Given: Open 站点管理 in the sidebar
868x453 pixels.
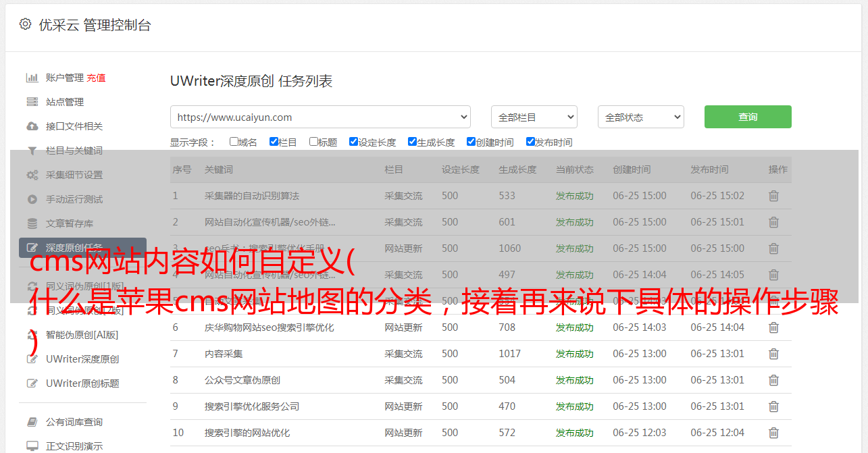Looking at the screenshot, I should point(65,102).
